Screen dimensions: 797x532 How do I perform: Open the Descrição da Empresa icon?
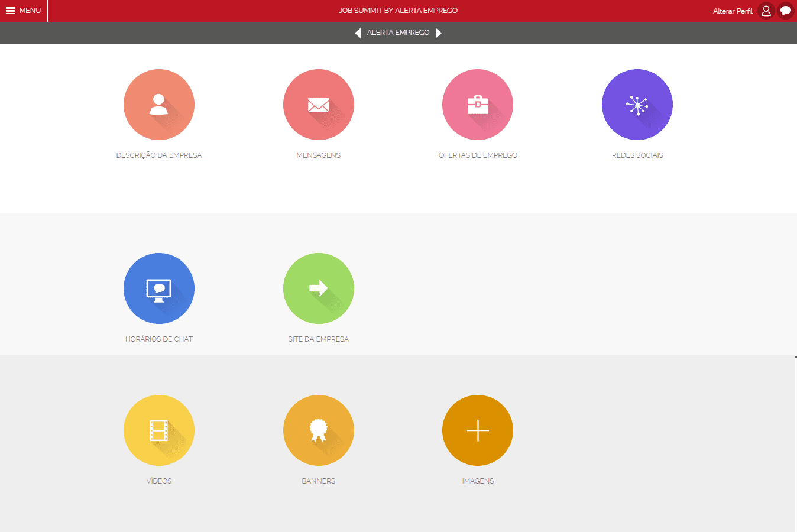[x=159, y=105]
